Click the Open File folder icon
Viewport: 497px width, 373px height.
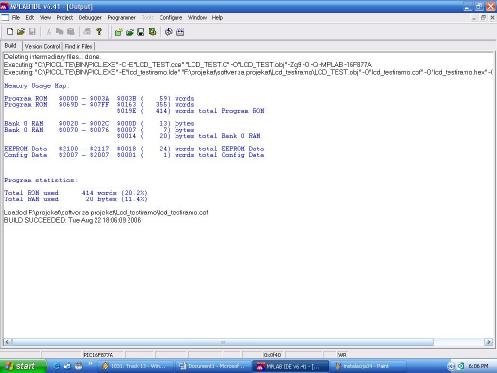pos(21,32)
